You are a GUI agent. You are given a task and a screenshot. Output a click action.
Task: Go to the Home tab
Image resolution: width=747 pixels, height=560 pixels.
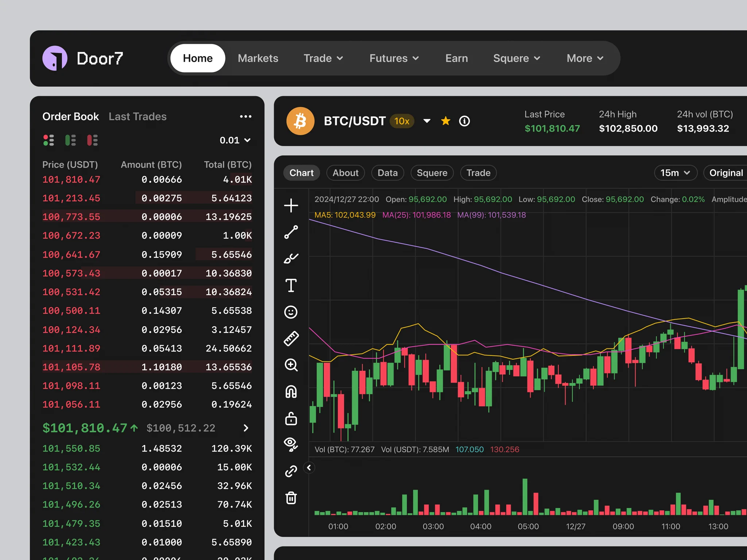pyautogui.click(x=198, y=58)
